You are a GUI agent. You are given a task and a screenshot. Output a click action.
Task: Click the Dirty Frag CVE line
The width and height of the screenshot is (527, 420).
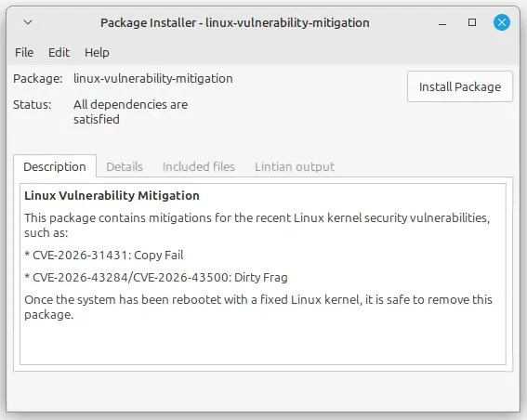[x=156, y=278]
